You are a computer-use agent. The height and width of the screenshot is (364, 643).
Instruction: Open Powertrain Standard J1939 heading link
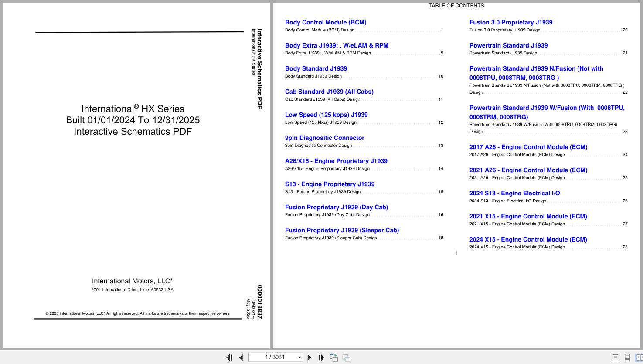(x=508, y=45)
